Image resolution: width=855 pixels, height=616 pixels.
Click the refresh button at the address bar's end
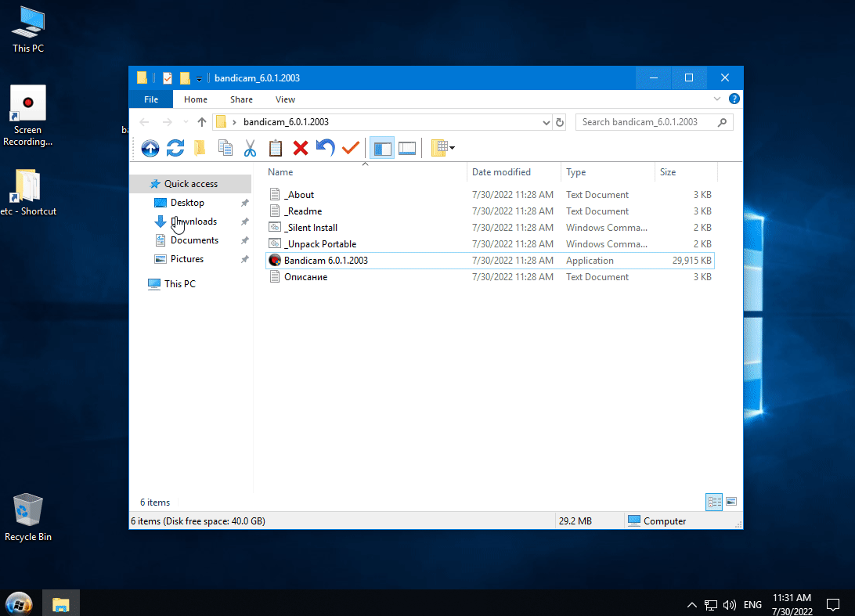tap(560, 122)
